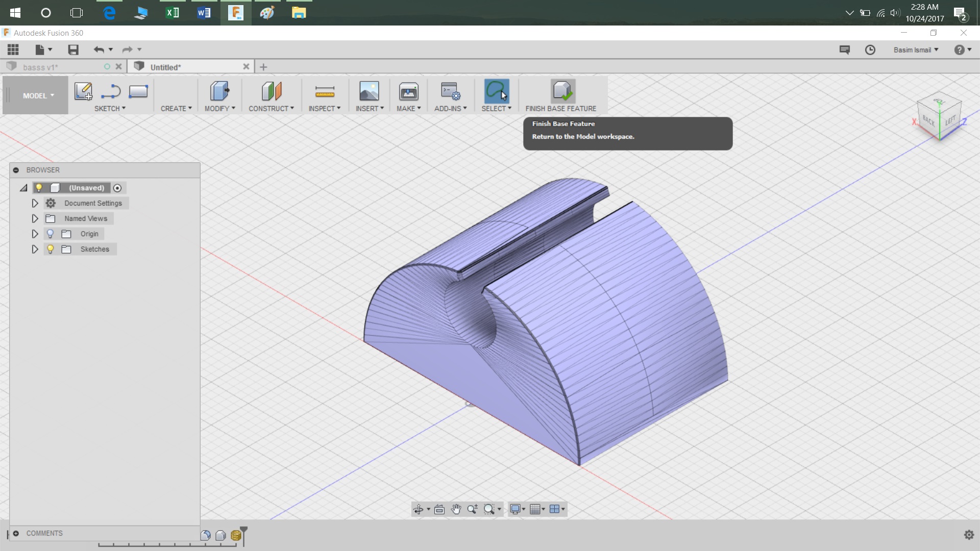Open the File menu dropdown arrow
The image size is (980, 551).
tap(50, 49)
